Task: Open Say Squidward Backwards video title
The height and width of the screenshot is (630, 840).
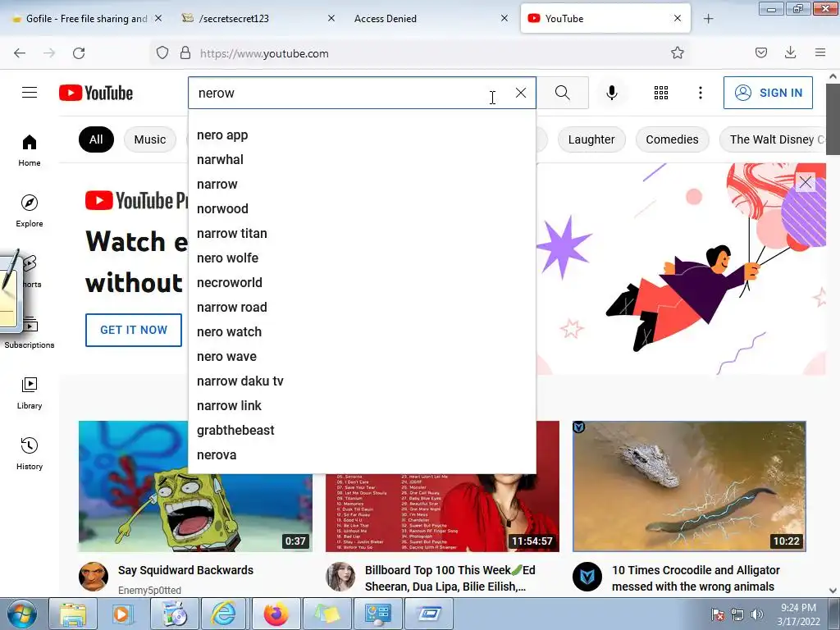Action: tap(185, 570)
